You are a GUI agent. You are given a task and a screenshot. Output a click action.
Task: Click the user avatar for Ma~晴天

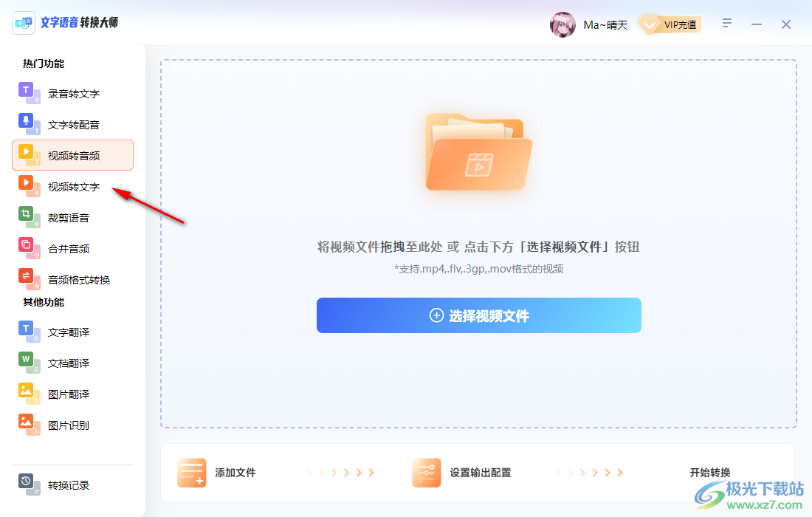pyautogui.click(x=563, y=24)
